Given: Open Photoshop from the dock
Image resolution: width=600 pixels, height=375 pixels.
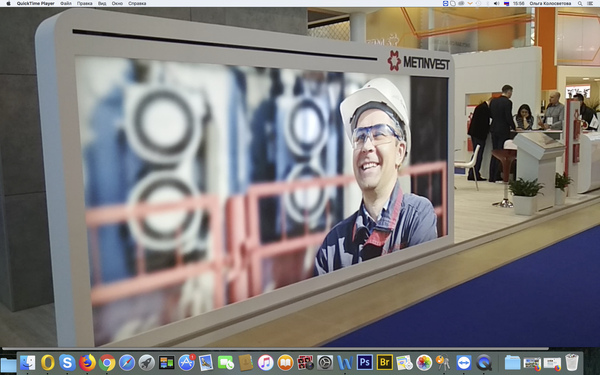Looking at the screenshot, I should pyautogui.click(x=365, y=362).
